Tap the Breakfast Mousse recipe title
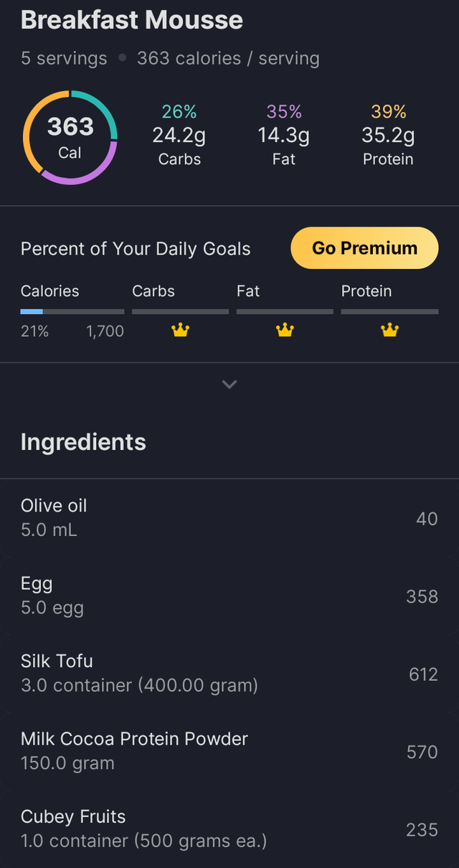This screenshot has width=459, height=868. click(x=132, y=20)
